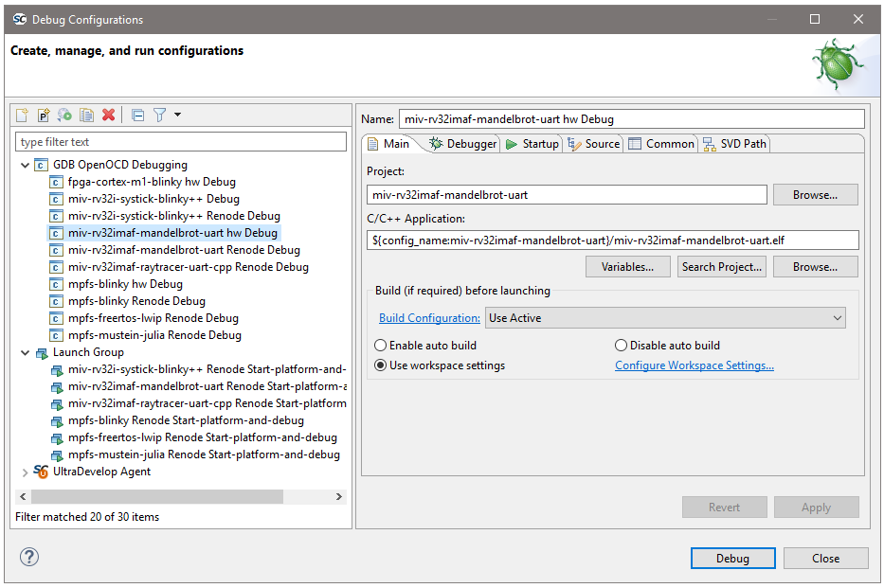Select Use workspace settings radio button
The width and height of the screenshot is (884, 588).
click(x=381, y=365)
